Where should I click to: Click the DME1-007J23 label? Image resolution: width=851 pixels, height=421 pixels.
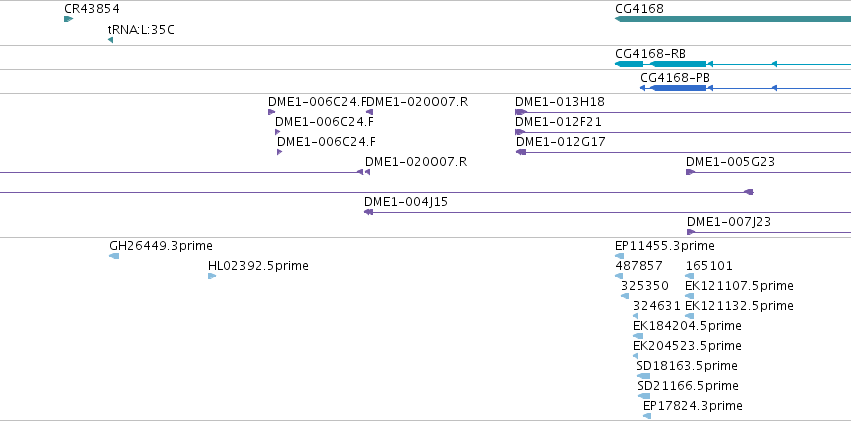729,222
